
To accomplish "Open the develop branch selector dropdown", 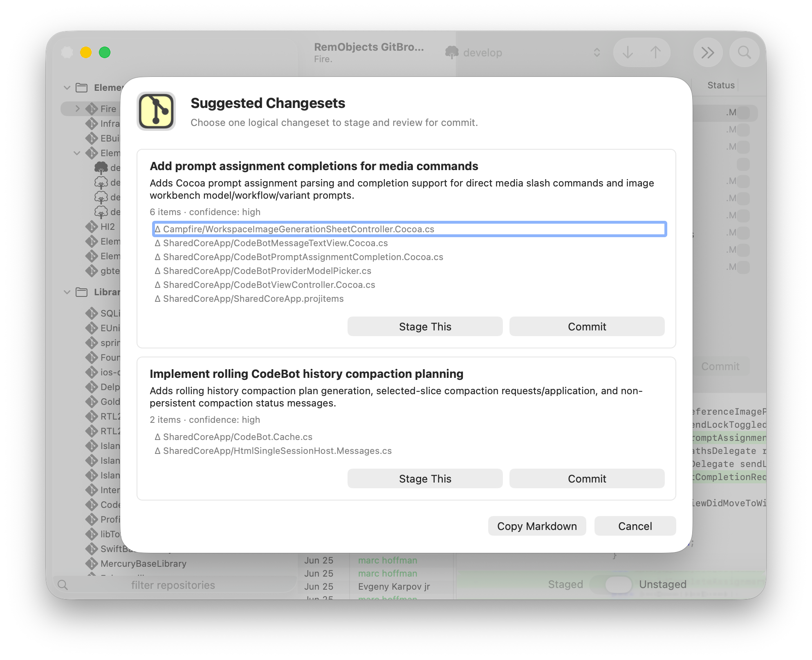I will 524,52.
